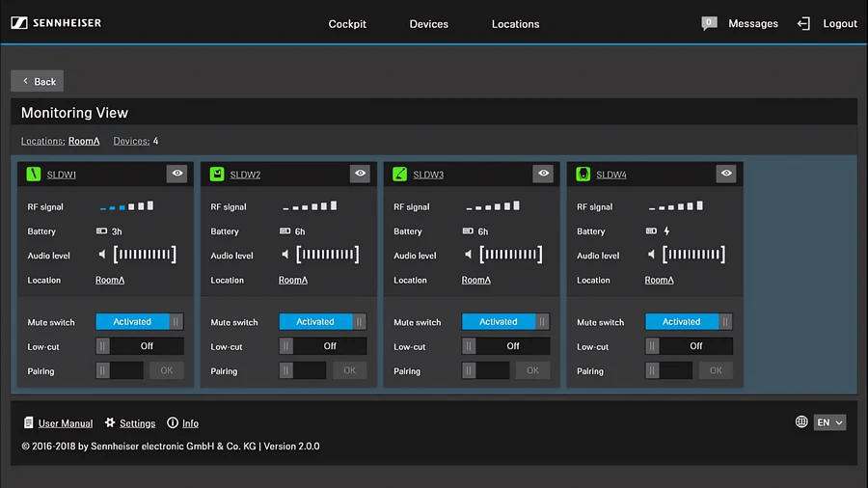Click the SLDW1 RF signal bars
The image size is (868, 488).
coord(126,205)
